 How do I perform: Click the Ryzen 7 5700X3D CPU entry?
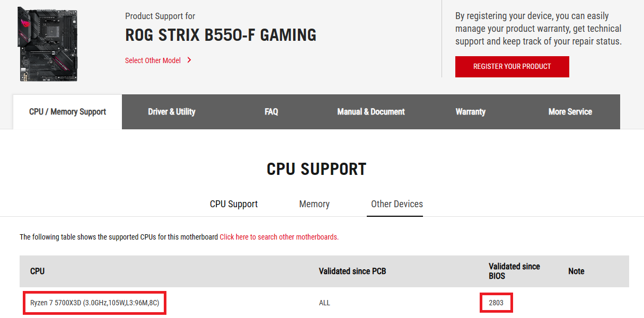click(95, 303)
